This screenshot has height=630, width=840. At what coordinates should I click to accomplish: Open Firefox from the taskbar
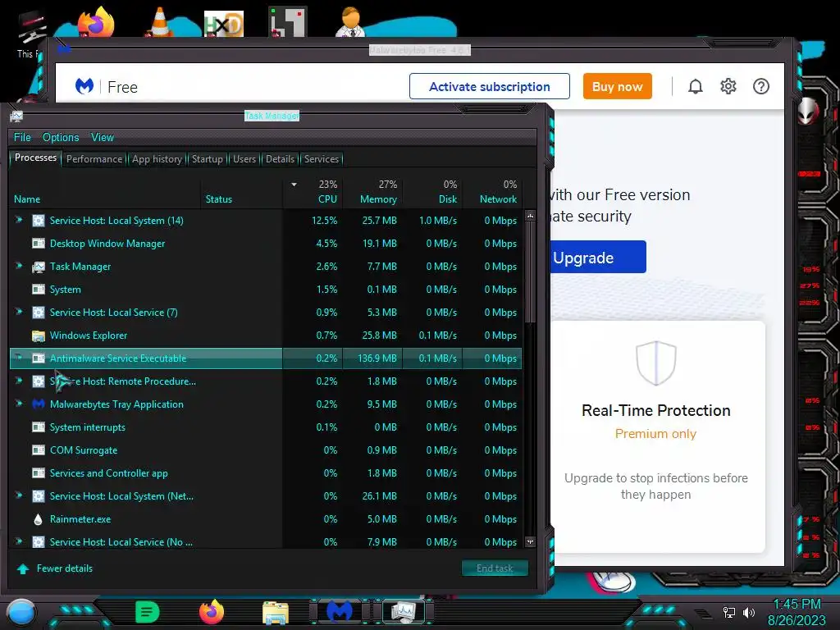(212, 612)
